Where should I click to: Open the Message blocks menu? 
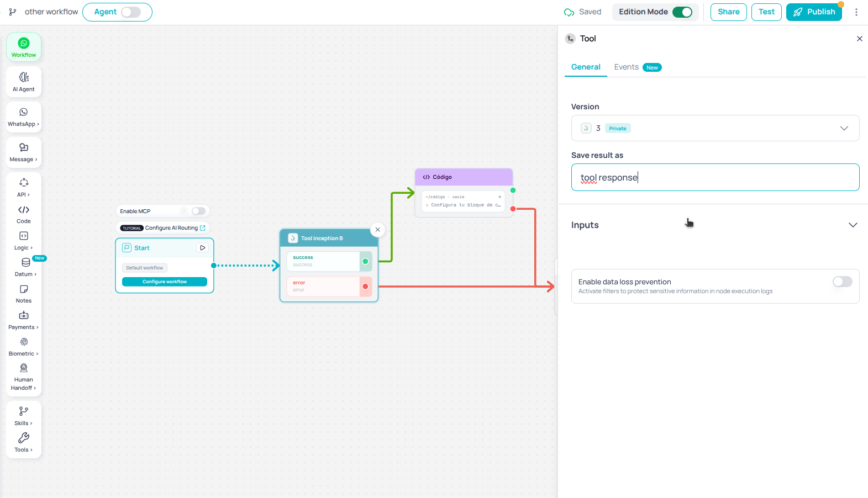(24, 152)
